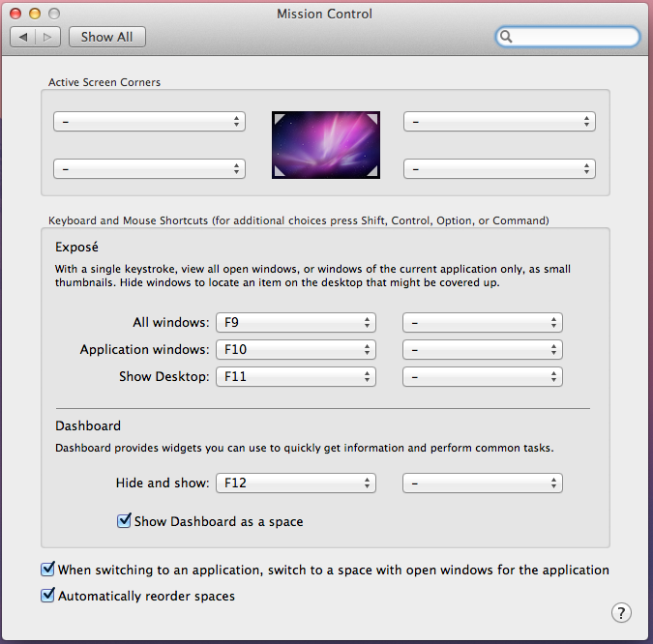653x644 pixels.
Task: Click the magnifier icon in search field
Action: coord(506,37)
